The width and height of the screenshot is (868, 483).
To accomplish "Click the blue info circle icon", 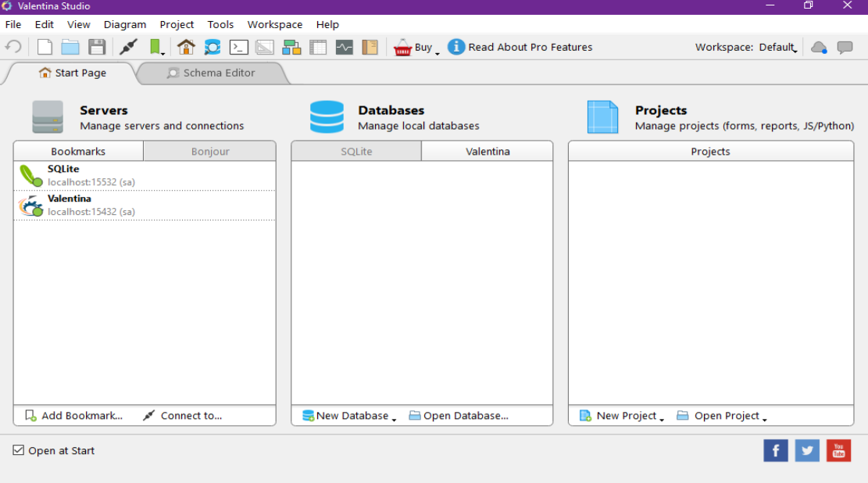I will pyautogui.click(x=456, y=47).
